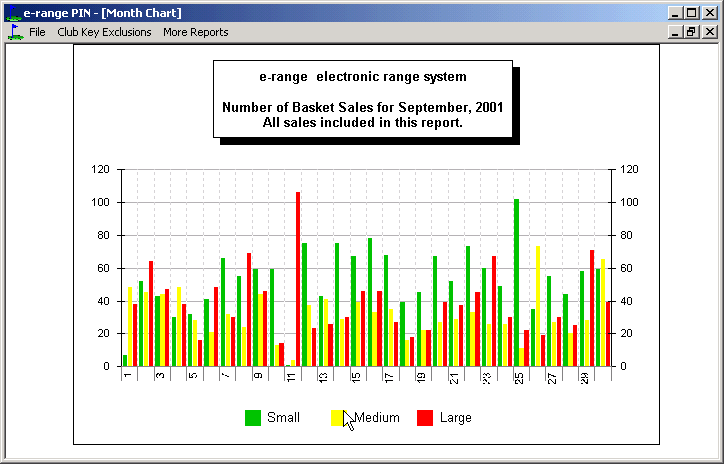This screenshot has width=724, height=464.
Task: Restore down the Month Chart child window
Action: coord(692,32)
